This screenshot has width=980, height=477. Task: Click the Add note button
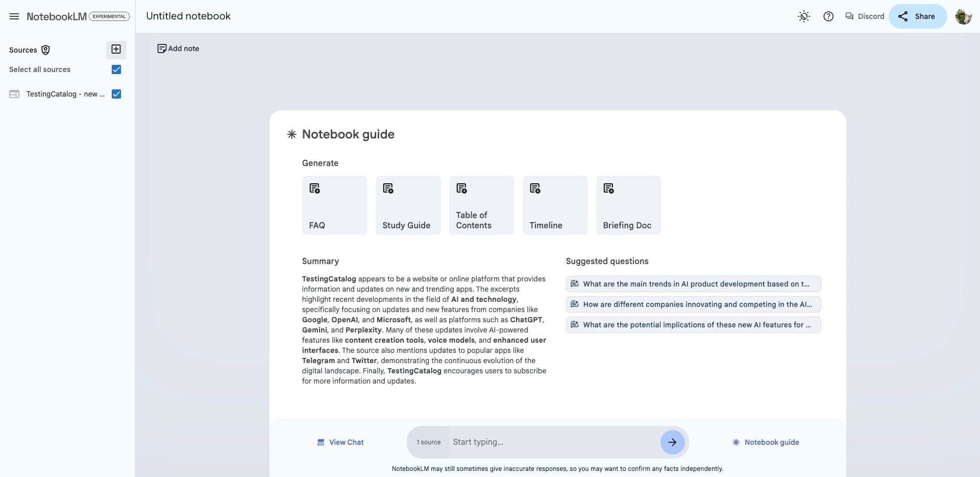click(178, 49)
